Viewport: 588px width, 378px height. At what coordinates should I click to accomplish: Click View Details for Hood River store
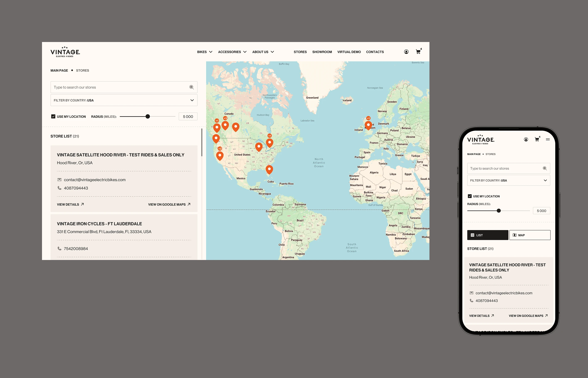70,204
